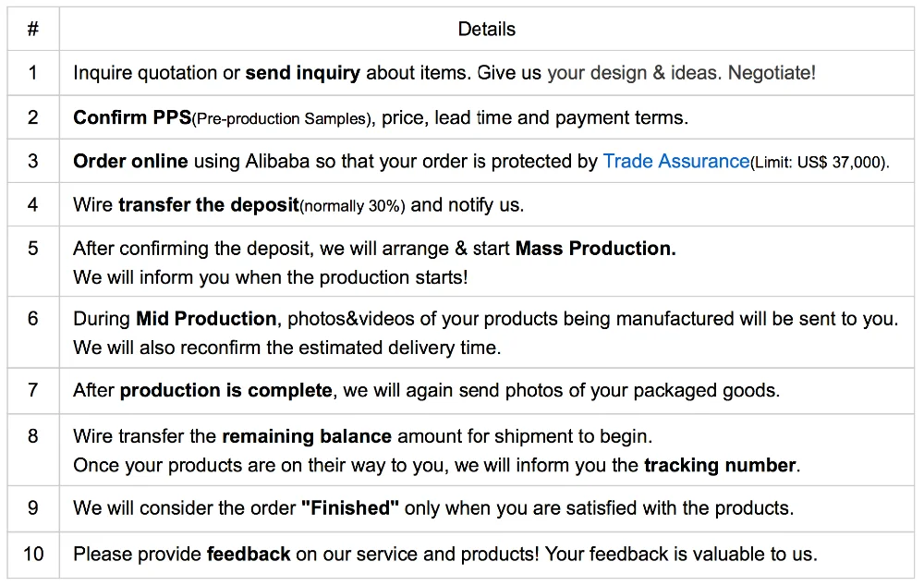924x586 pixels.
Task: Click the # column header
Action: (33, 30)
